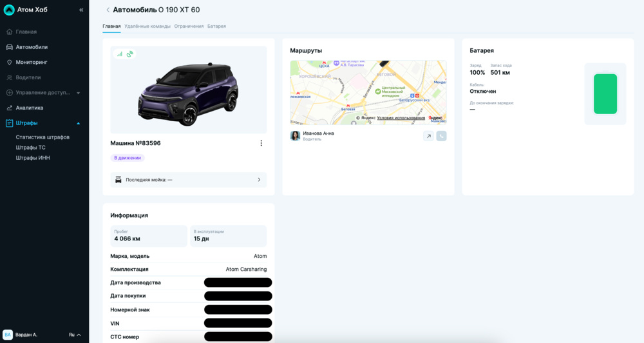Open Автомобили in the sidebar
Viewport: 644px width, 343px height.
click(31, 47)
